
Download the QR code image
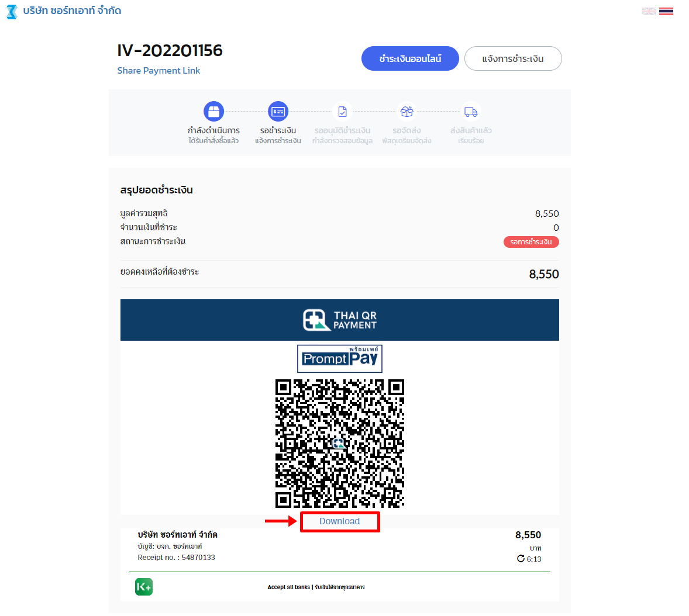(x=340, y=521)
